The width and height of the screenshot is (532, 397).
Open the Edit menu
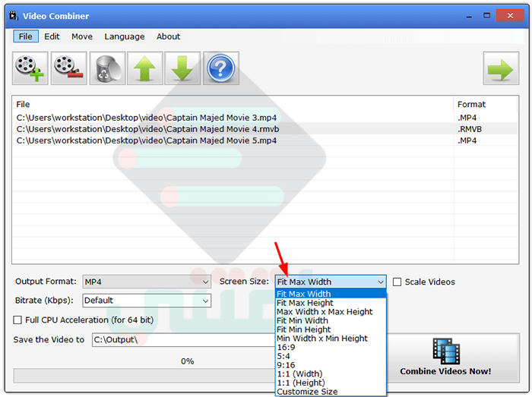52,36
